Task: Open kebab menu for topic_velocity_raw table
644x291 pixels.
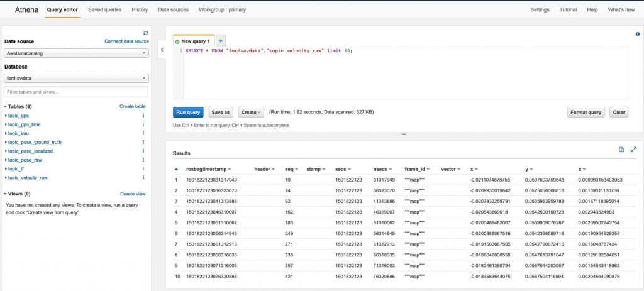Action: [x=143, y=178]
